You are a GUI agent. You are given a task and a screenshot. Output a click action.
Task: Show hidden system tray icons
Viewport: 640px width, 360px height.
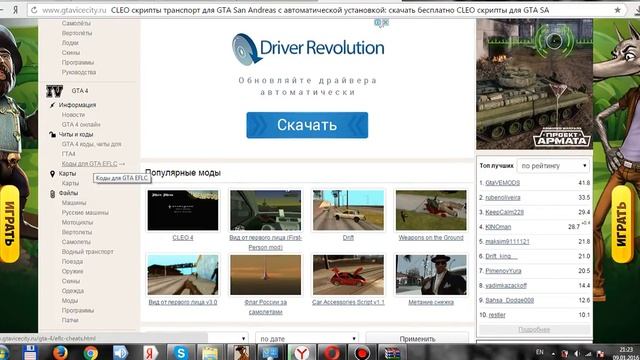coord(553,354)
